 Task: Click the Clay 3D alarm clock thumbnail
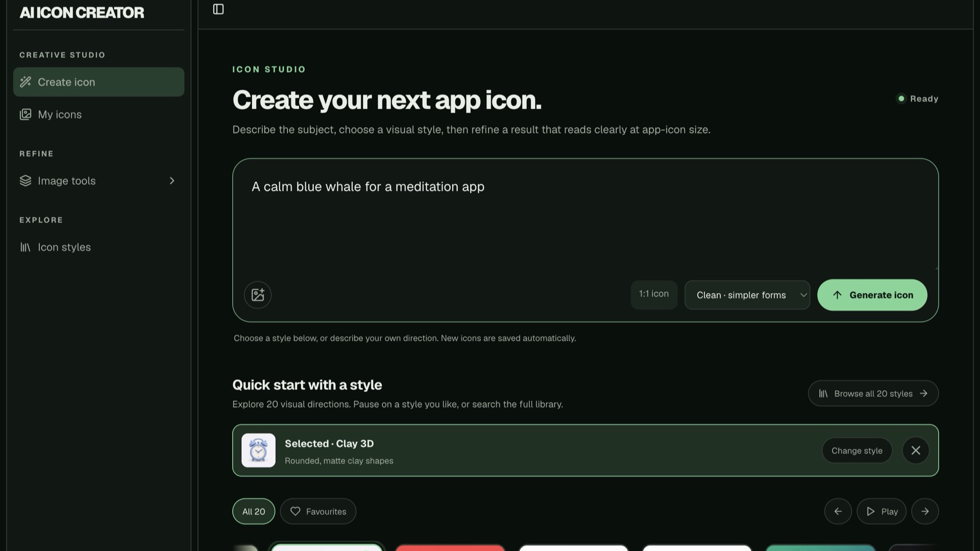258,450
